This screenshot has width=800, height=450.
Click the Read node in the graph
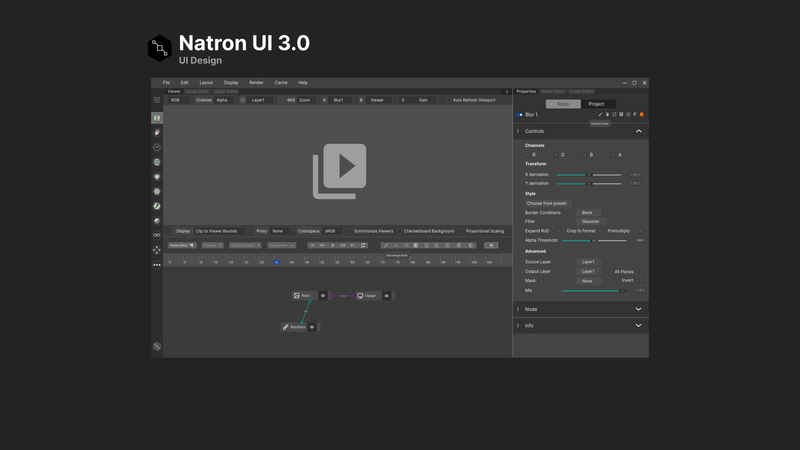[x=303, y=296]
